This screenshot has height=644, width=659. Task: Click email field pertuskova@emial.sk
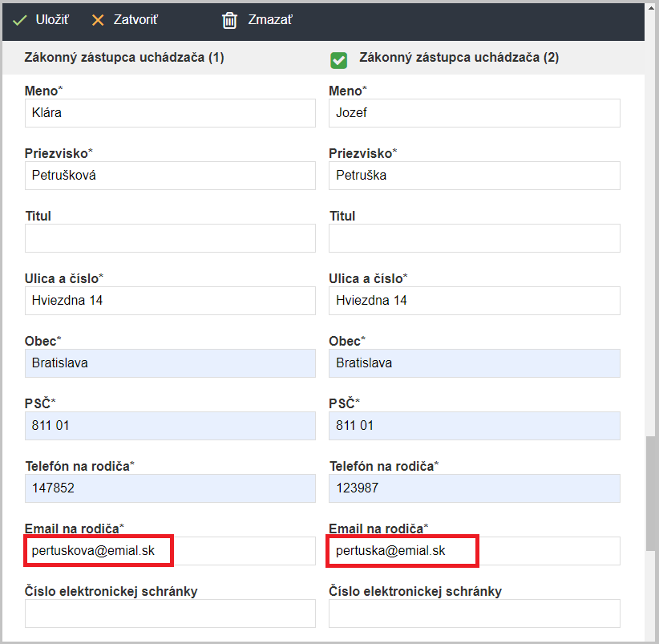(x=170, y=551)
